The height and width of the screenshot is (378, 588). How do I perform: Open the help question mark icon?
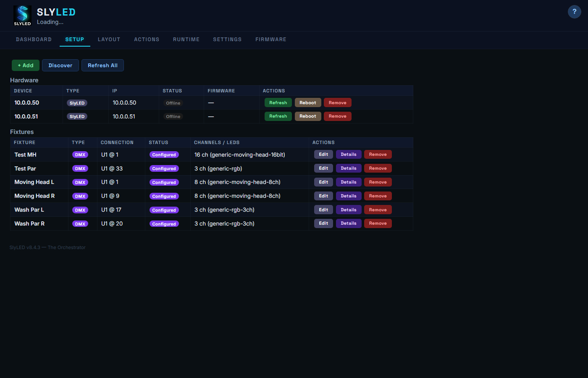(x=574, y=12)
